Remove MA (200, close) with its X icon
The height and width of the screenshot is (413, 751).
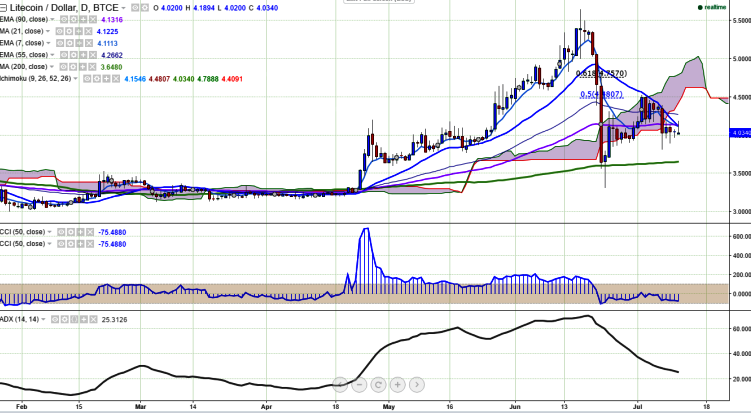(x=92, y=67)
